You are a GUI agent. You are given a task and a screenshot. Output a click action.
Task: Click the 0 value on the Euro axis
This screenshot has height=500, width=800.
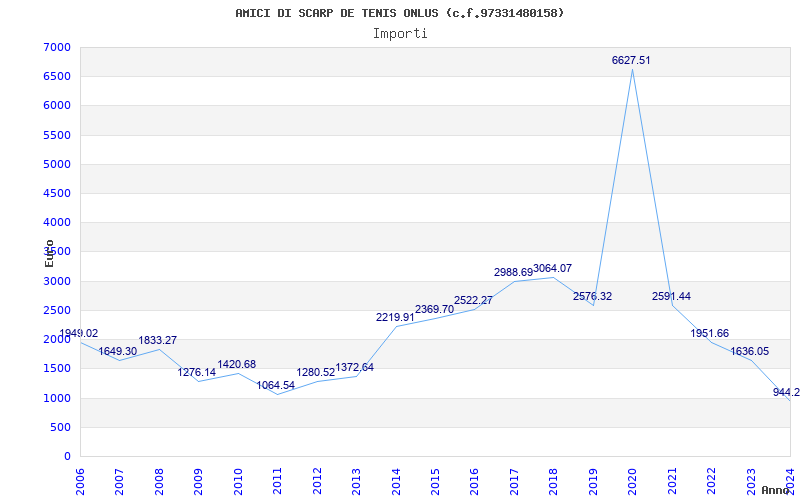pos(68,456)
